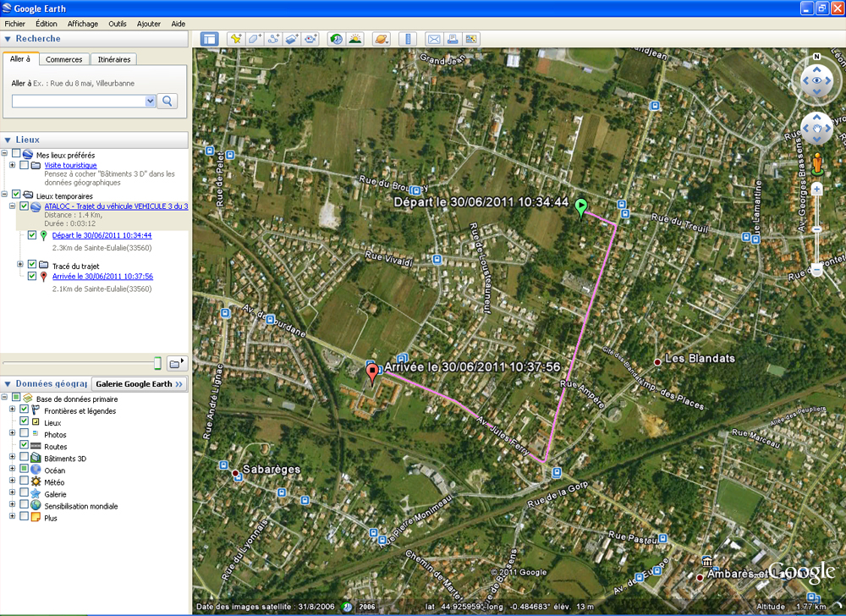
Task: Add a placemark with the yellow pushpin
Action: 236,39
